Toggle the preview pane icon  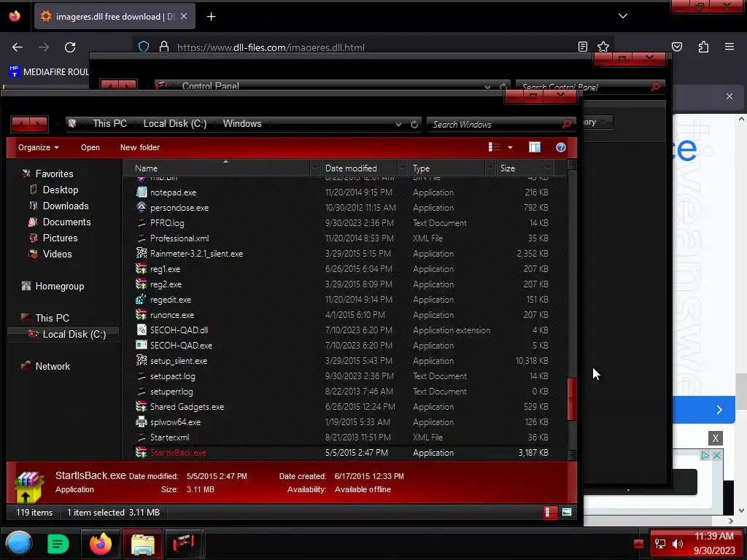(x=535, y=147)
